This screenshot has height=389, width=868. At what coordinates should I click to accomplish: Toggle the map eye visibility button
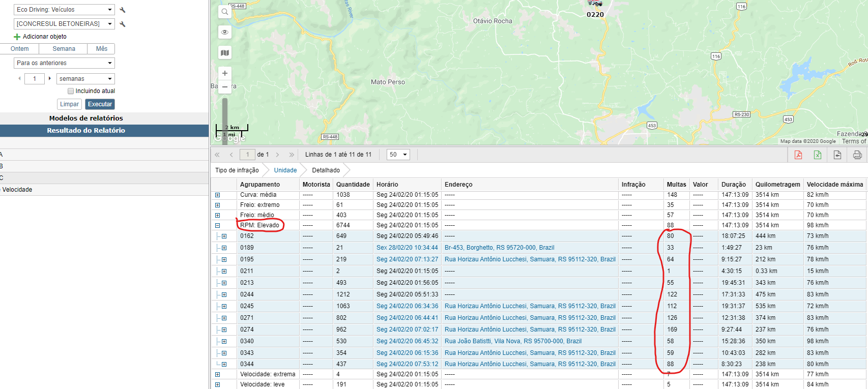tap(225, 32)
